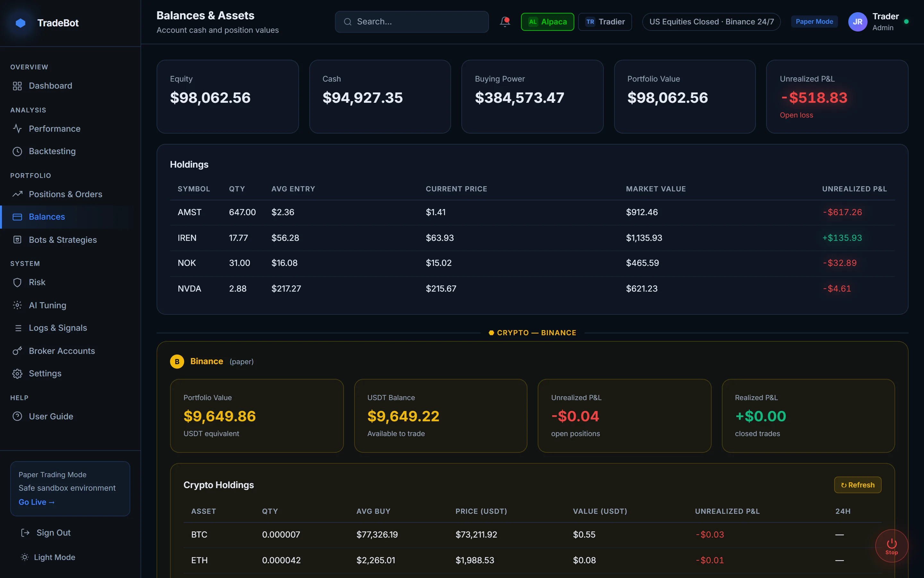The image size is (924, 578).
Task: Open the Dashboard page
Action: (x=70, y=86)
